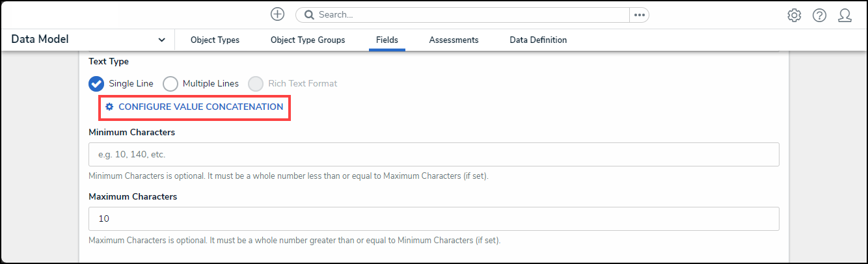Viewport: 868px width, 264px height.
Task: Click the search magnifier icon
Action: [309, 14]
